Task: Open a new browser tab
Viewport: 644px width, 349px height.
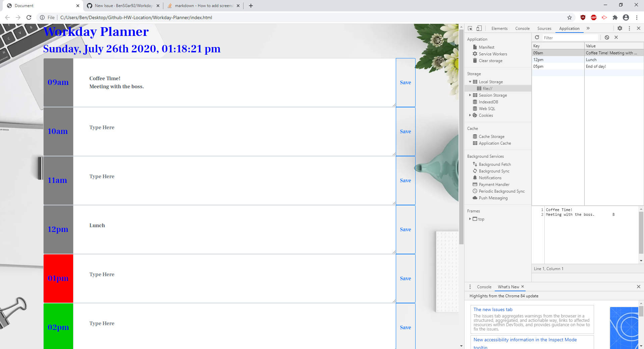Action: (251, 6)
